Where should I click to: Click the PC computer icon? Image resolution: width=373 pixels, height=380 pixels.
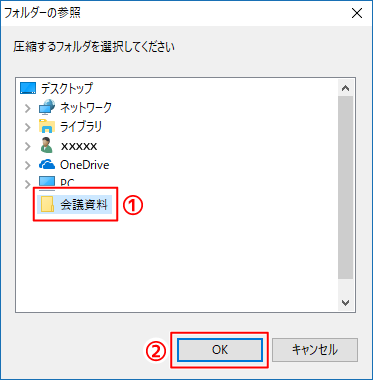[47, 183]
